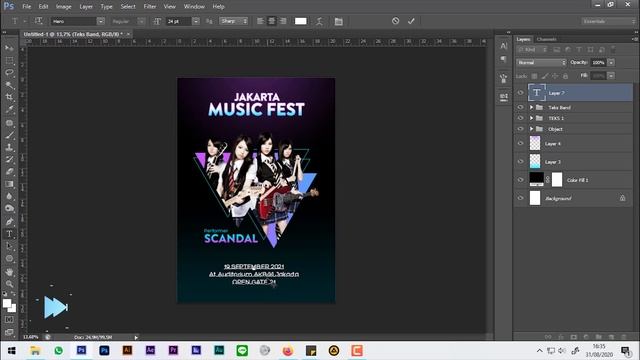
Task: Open the Character and Paragraph panels
Action: coord(338,21)
